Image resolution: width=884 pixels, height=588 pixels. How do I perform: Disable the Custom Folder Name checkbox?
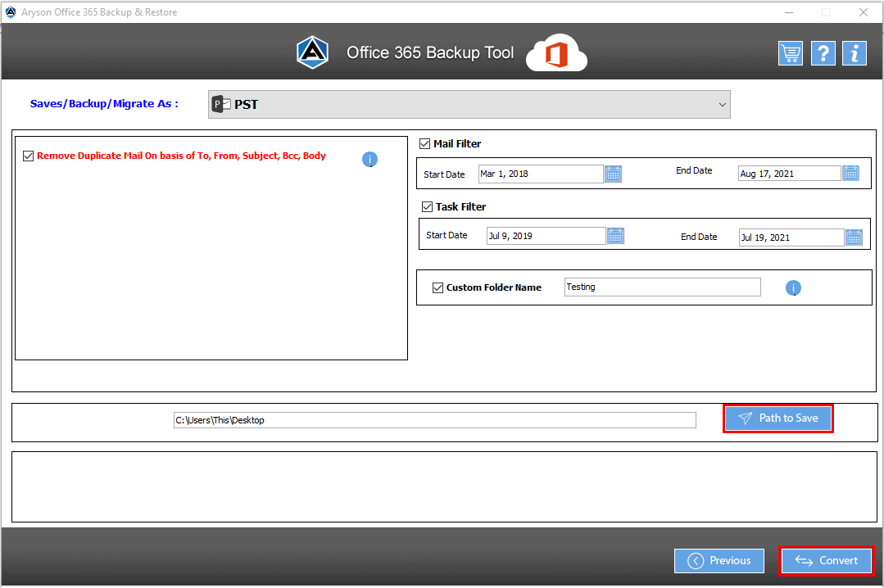[437, 288]
